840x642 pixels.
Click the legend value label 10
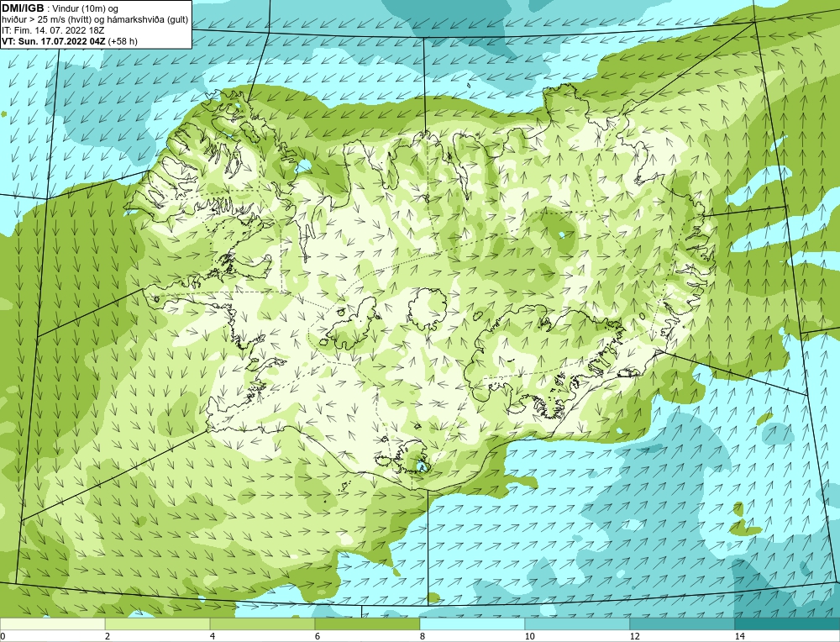[529, 636]
